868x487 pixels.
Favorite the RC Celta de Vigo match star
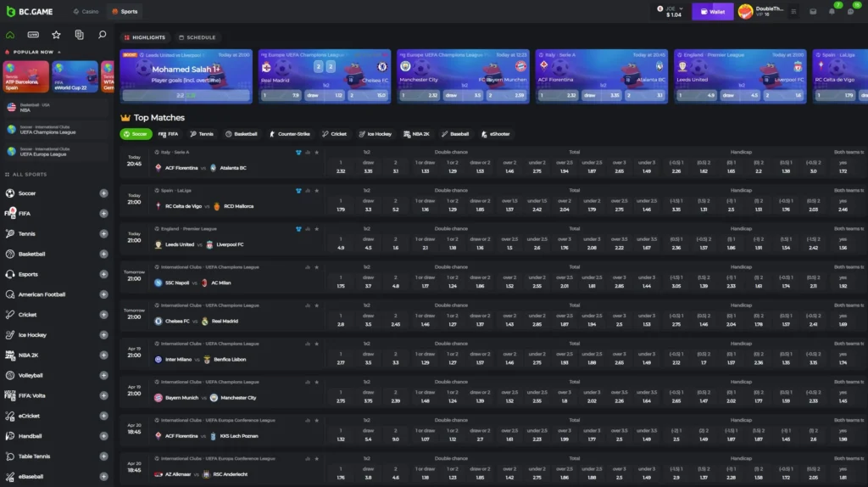tap(317, 191)
